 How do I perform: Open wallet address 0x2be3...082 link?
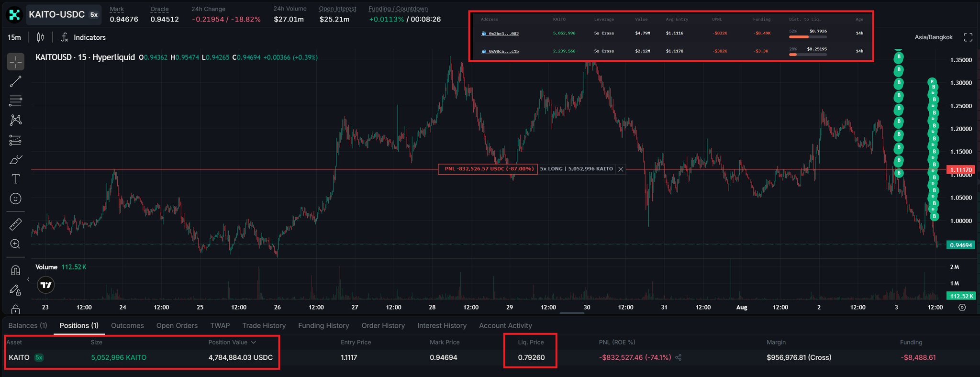point(503,33)
